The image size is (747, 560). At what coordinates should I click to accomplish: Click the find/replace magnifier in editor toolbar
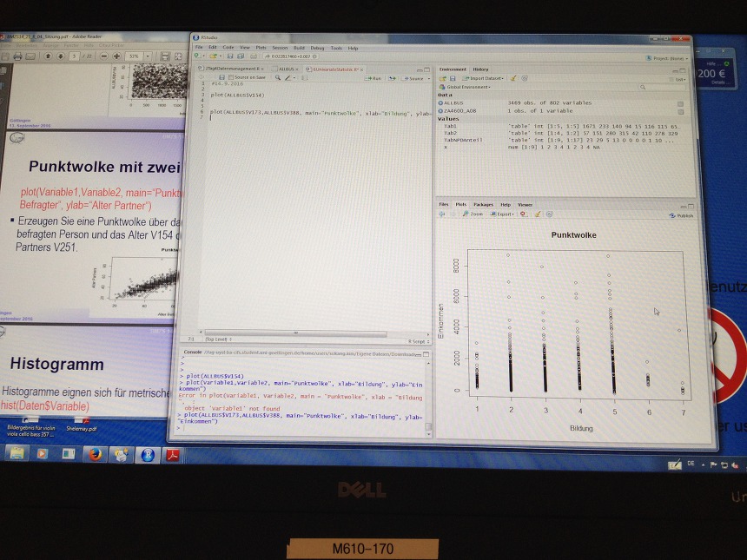(x=278, y=77)
